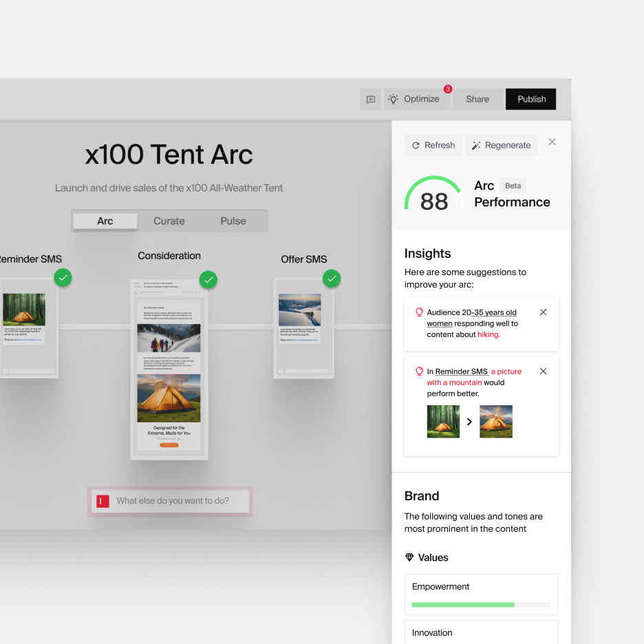Image resolution: width=644 pixels, height=644 pixels.
Task: Click the red notification badge showing 3
Action: [x=447, y=89]
